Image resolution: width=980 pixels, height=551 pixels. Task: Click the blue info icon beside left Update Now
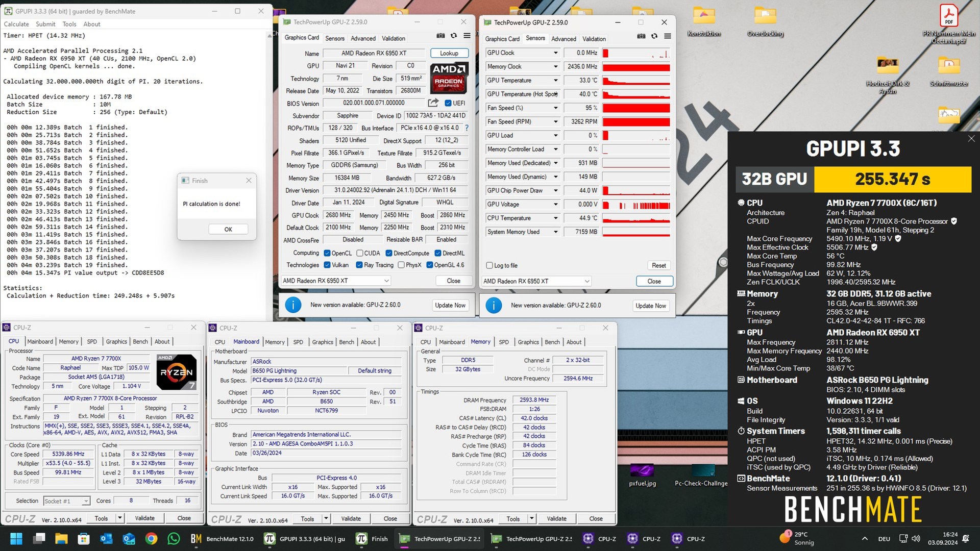coord(293,305)
